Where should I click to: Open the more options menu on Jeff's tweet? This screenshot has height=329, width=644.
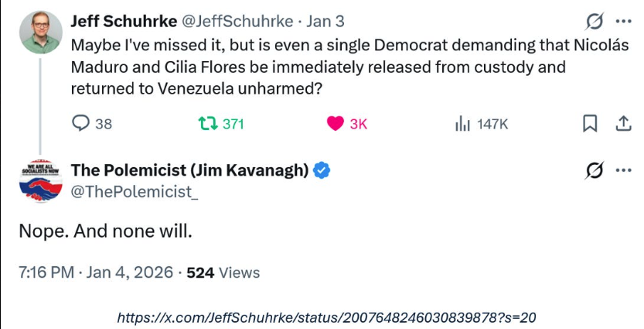[623, 20]
